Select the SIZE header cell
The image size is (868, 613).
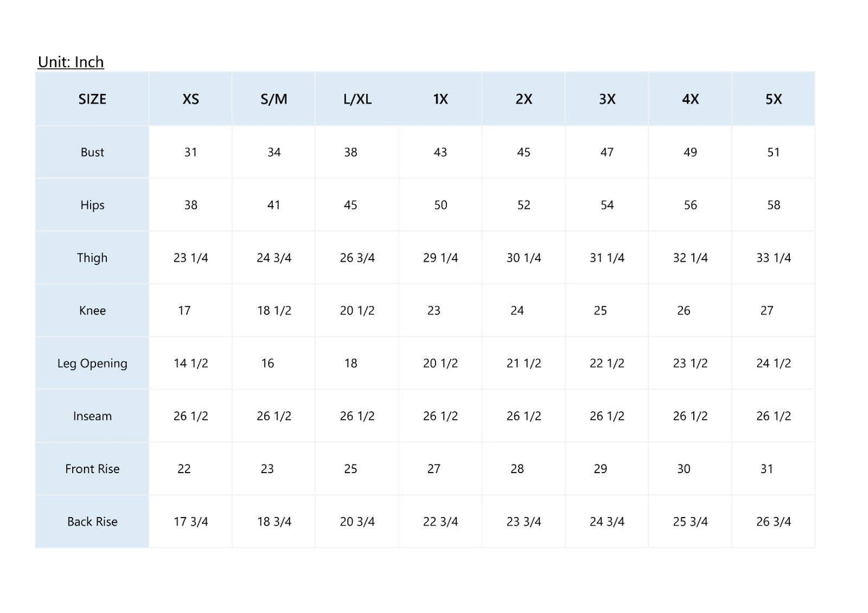92,99
